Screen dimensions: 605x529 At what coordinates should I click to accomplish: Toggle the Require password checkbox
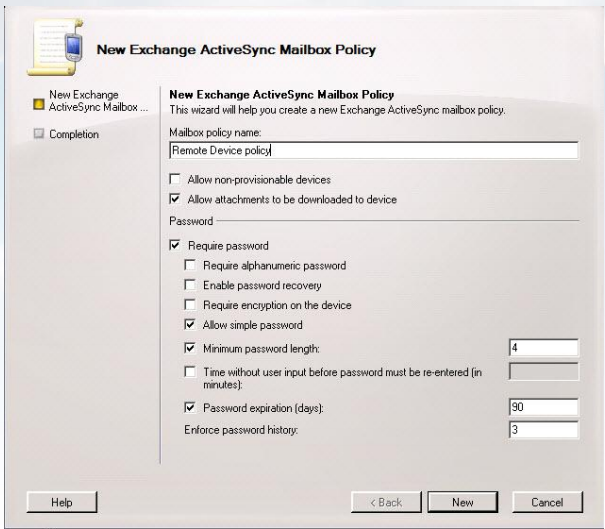(175, 245)
